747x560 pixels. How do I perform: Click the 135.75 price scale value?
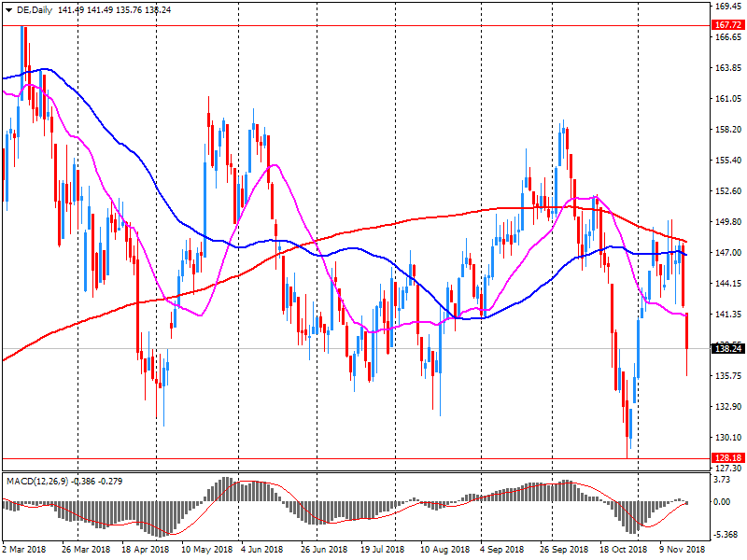click(728, 376)
